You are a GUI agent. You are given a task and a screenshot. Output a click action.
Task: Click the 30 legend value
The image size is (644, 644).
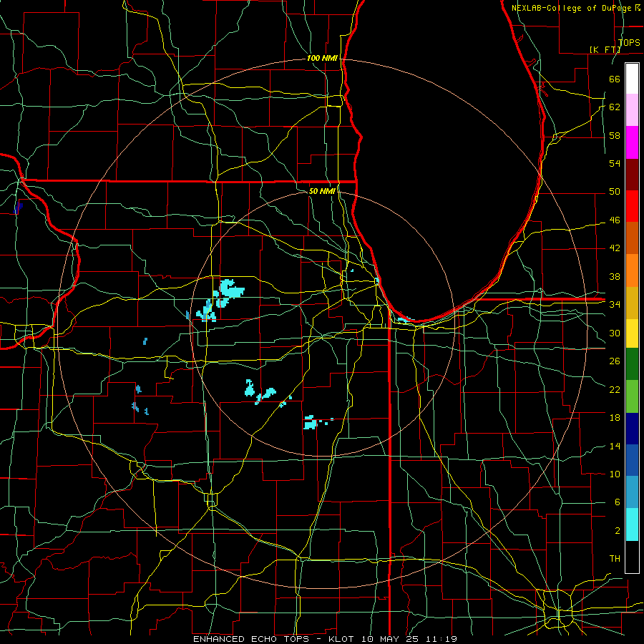pyautogui.click(x=615, y=333)
